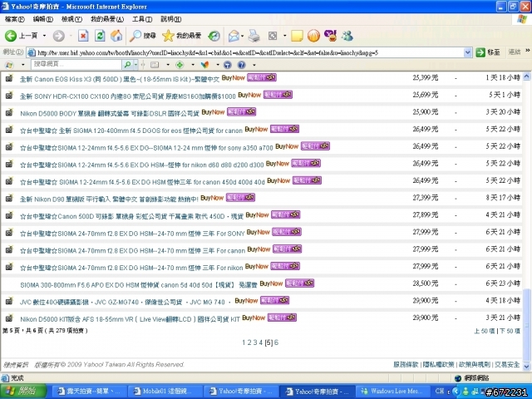Open the 檔案 menu
The width and height of the screenshot is (532, 399).
tap(15, 19)
